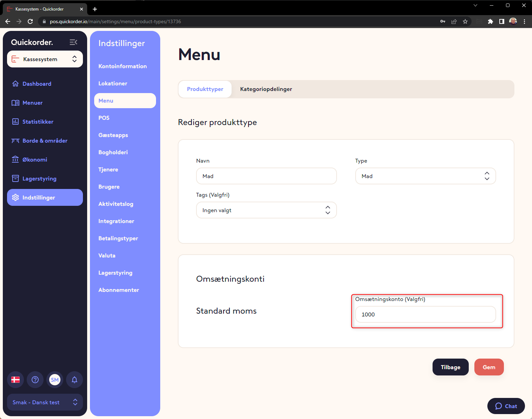The height and width of the screenshot is (419, 532).
Task: Click the Tilbage button
Action: [450, 367]
